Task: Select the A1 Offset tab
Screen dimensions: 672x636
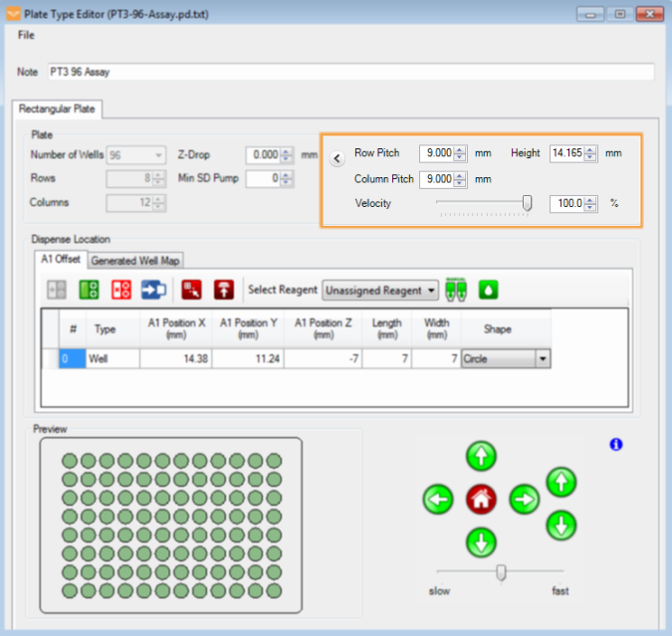Action: (x=61, y=260)
